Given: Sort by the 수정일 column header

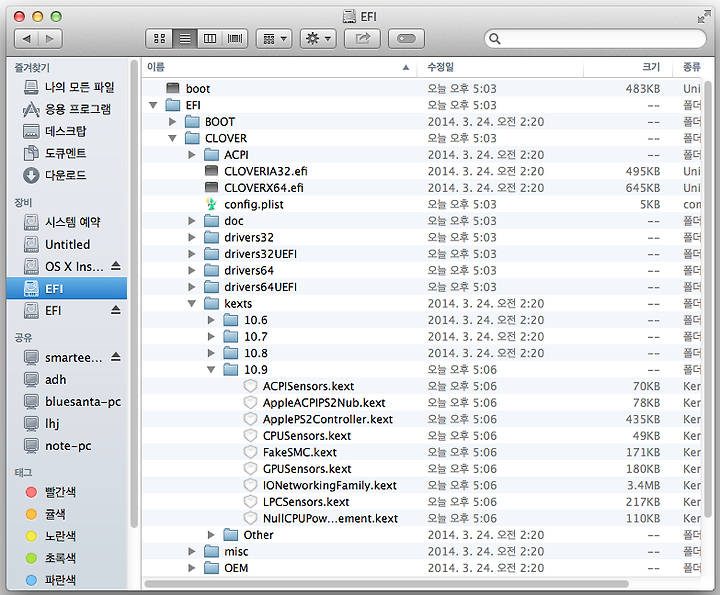Looking at the screenshot, I should [500, 67].
